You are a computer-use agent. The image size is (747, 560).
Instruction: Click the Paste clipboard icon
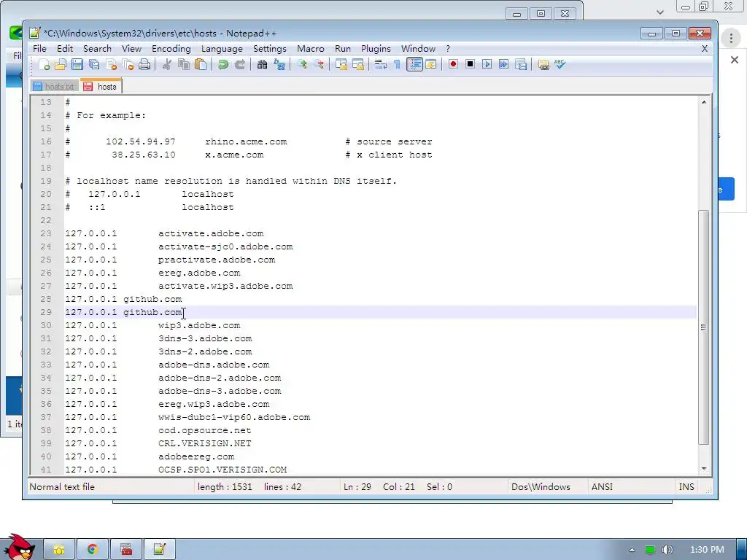[201, 64]
